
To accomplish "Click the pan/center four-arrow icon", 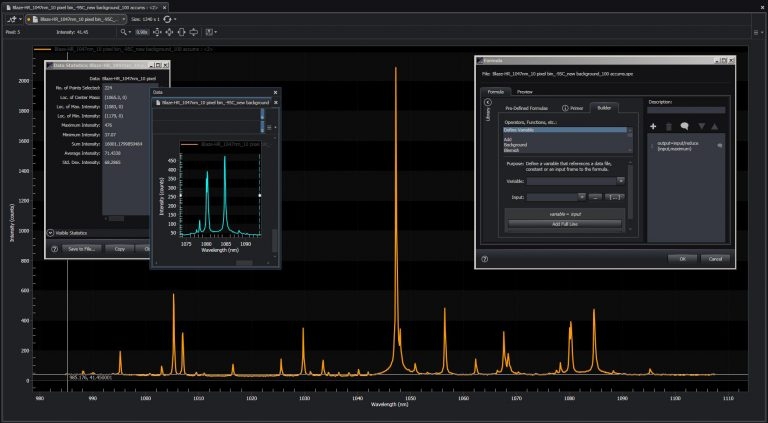I will pos(169,32).
